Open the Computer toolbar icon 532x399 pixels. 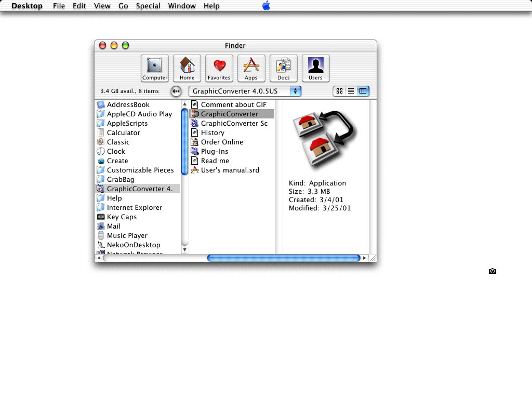(x=155, y=68)
